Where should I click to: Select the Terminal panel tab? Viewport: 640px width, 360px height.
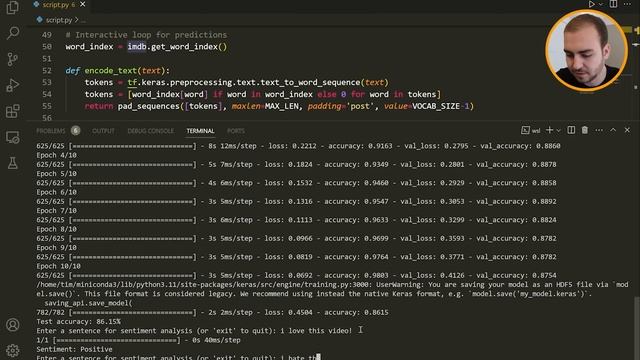(200, 131)
